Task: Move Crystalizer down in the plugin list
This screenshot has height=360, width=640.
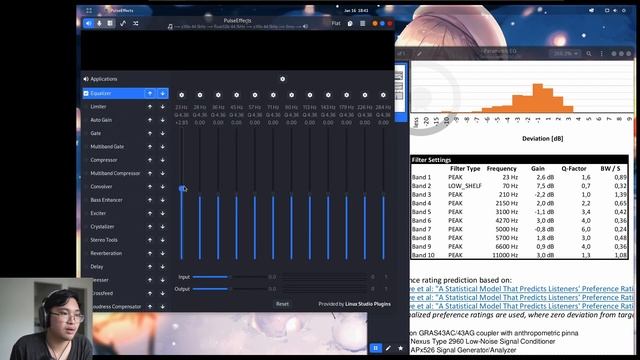Action: click(x=162, y=227)
